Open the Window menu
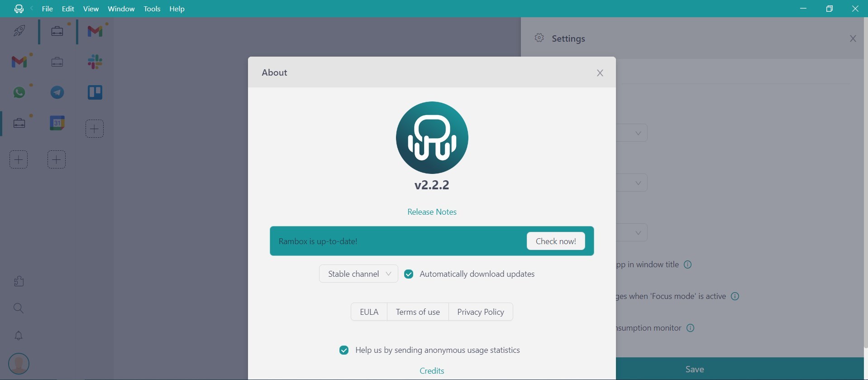This screenshot has height=380, width=868. point(121,9)
